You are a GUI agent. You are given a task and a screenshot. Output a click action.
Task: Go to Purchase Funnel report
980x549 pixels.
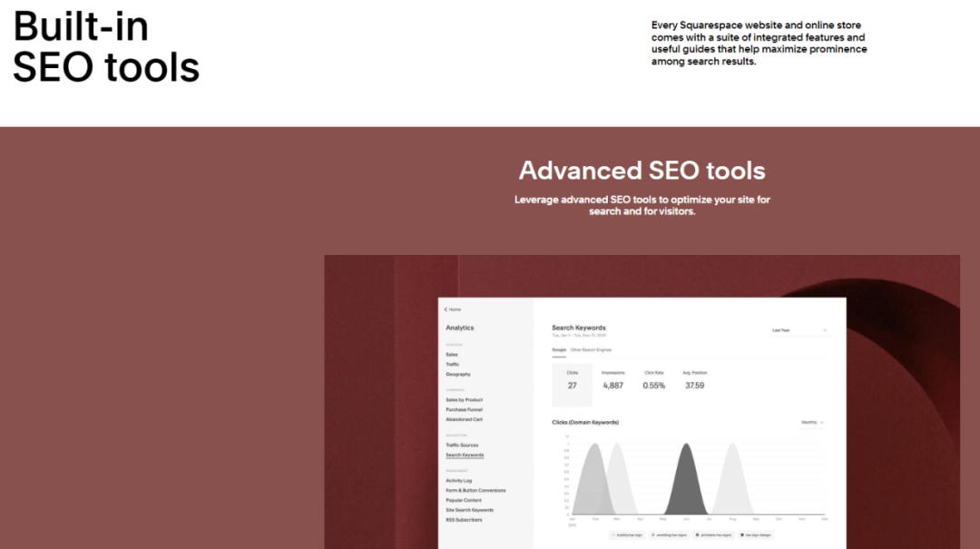coord(464,409)
